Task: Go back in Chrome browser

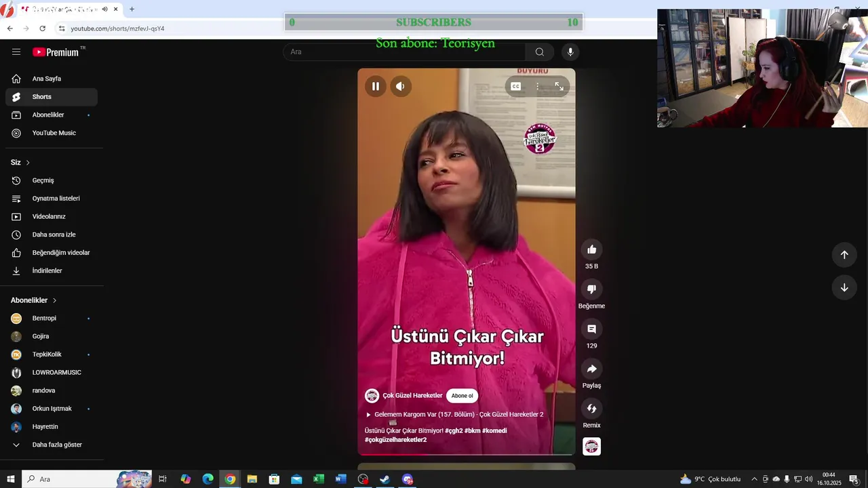Action: 9,28
